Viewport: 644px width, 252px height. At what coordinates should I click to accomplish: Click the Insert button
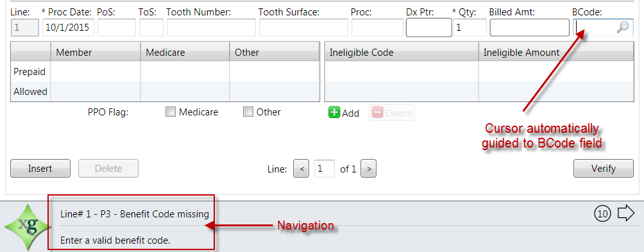point(40,168)
